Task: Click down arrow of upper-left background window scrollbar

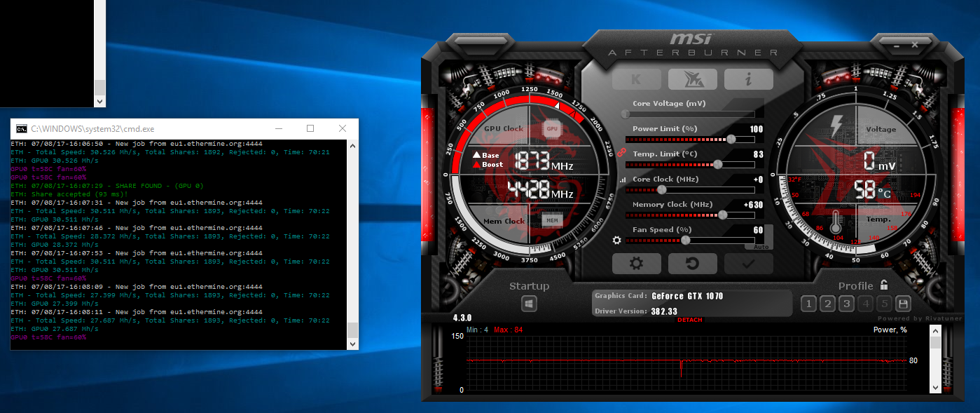Action: tap(99, 102)
